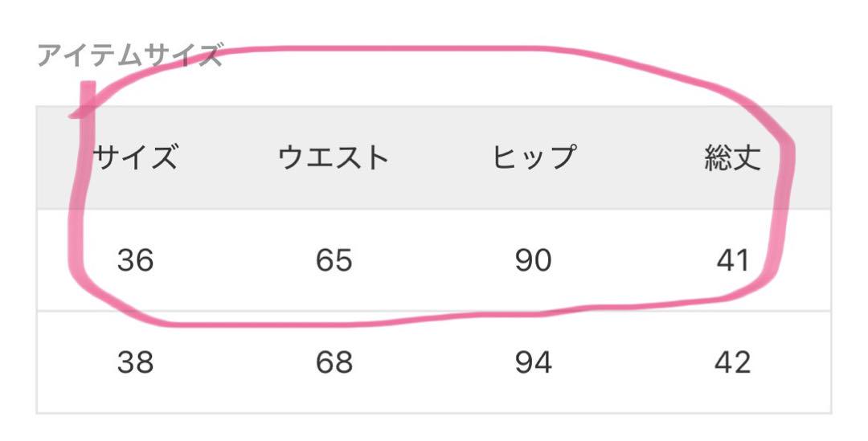Click total length value 42

[732, 362]
